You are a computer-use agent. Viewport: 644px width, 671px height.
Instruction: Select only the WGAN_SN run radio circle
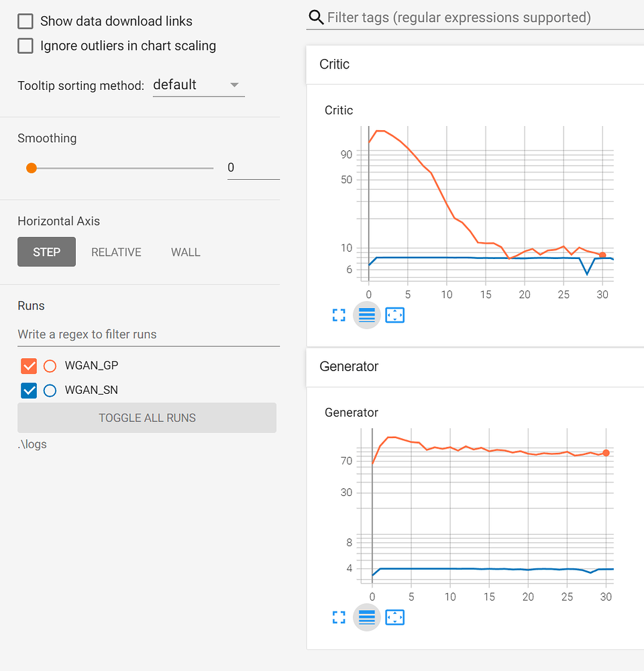[50, 390]
